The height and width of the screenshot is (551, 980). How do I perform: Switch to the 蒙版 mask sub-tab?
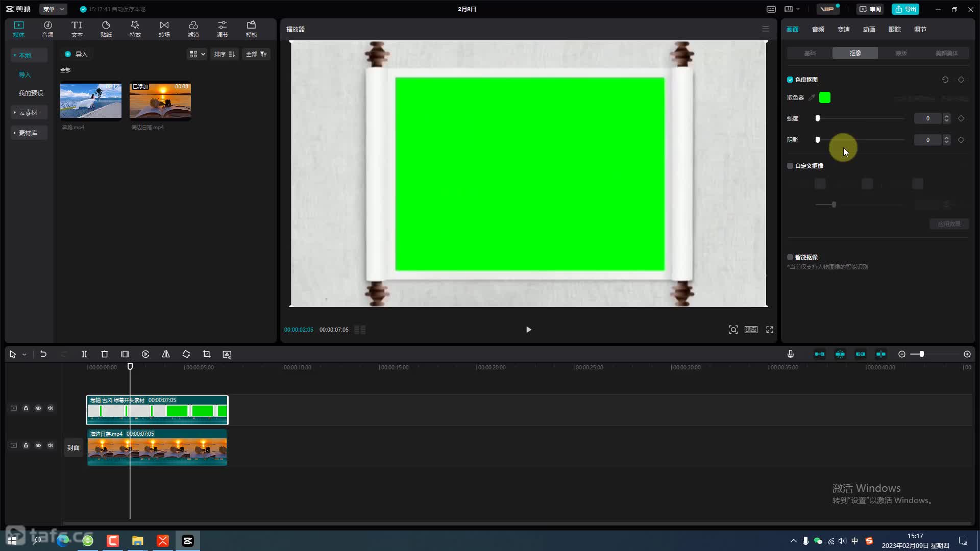pos(901,53)
